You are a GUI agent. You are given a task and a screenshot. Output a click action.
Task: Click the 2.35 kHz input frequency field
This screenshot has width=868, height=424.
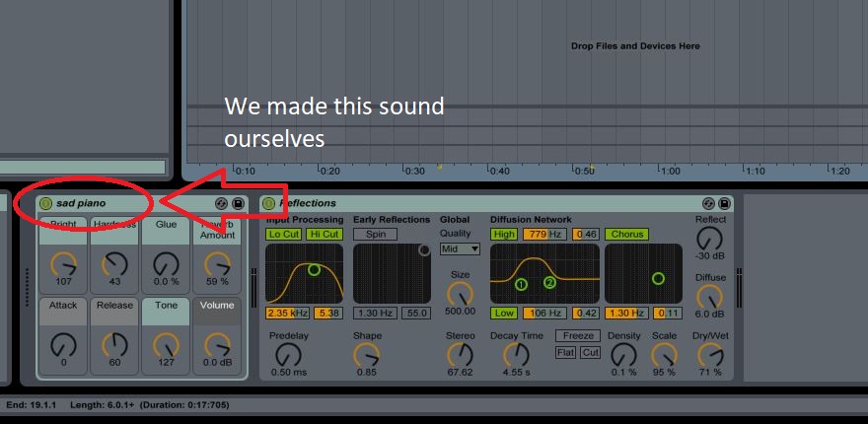click(287, 313)
